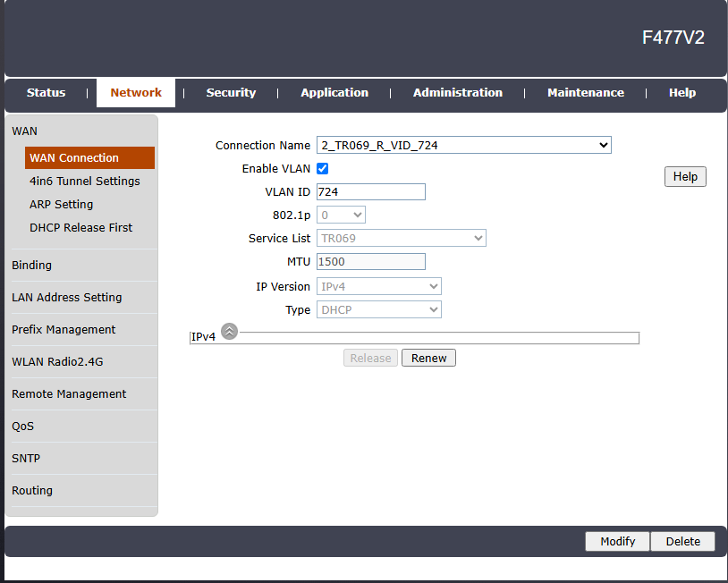
Task: Open the Connection Name dropdown
Action: (x=464, y=145)
